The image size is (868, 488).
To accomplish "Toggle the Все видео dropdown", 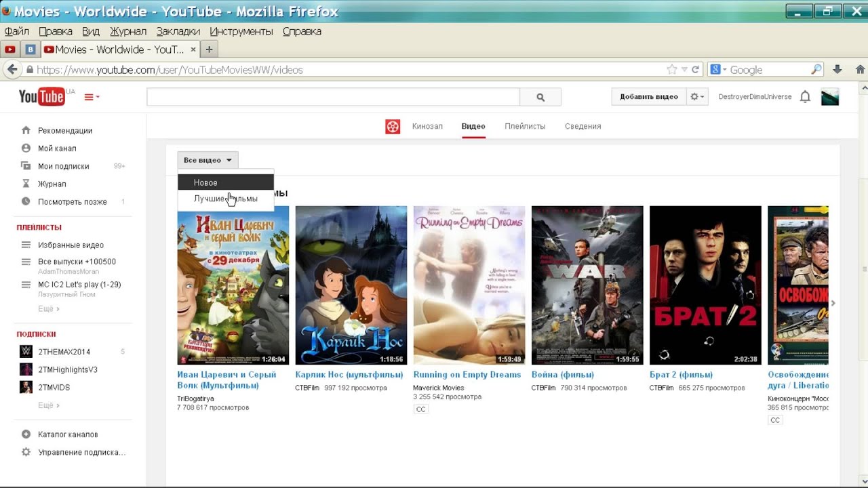I will click(x=208, y=160).
